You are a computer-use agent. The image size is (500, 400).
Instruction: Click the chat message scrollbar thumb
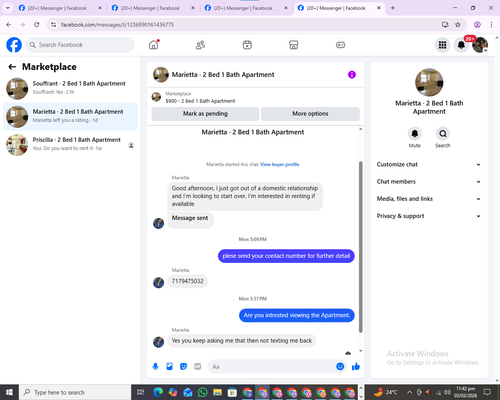pos(360,247)
